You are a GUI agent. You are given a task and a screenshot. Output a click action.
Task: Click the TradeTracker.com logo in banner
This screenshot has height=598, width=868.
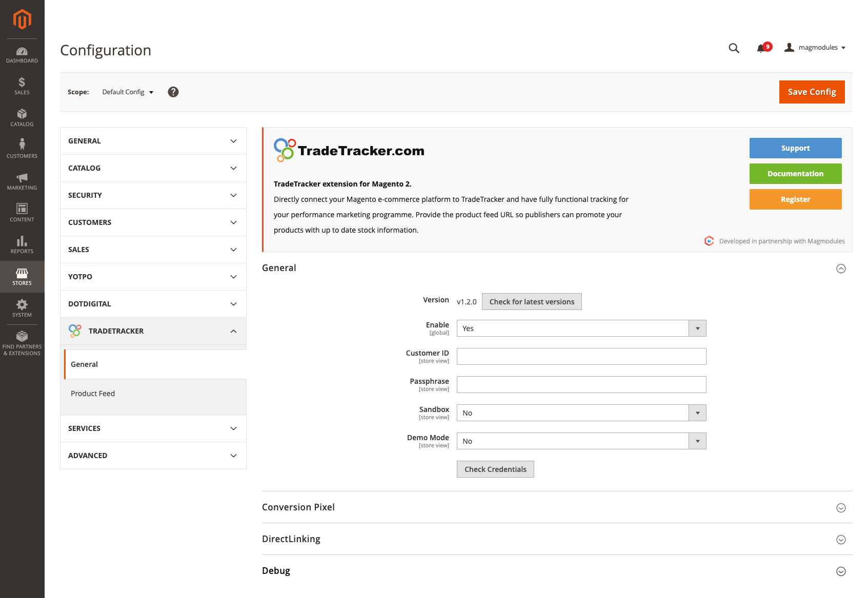(349, 150)
